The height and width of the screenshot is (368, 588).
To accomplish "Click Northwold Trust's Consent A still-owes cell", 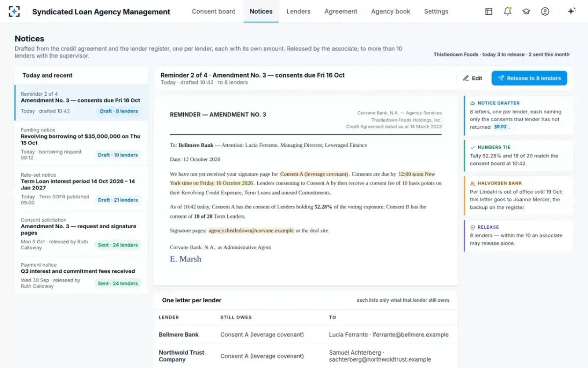I will click(262, 356).
